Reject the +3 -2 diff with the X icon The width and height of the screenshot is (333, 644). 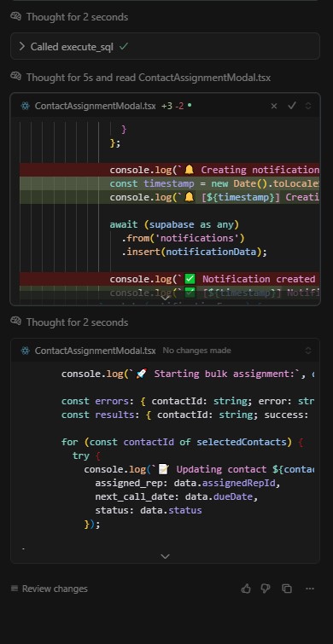[274, 106]
